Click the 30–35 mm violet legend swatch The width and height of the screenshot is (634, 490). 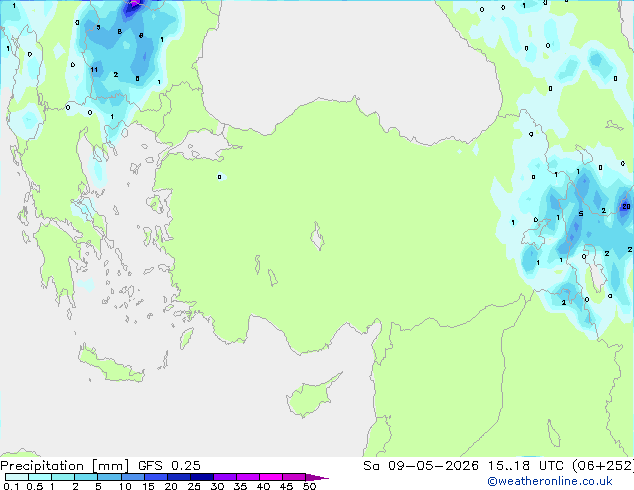pyautogui.click(x=224, y=477)
